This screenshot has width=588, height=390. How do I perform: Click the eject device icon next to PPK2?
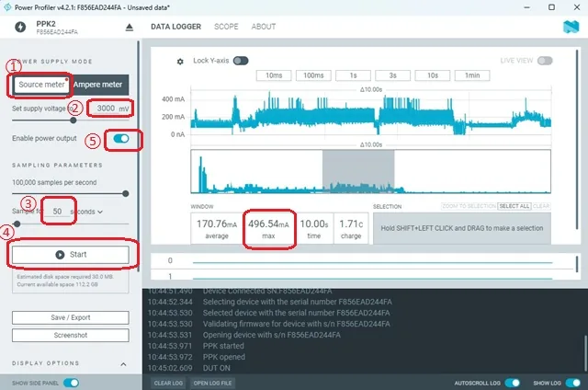130,27
